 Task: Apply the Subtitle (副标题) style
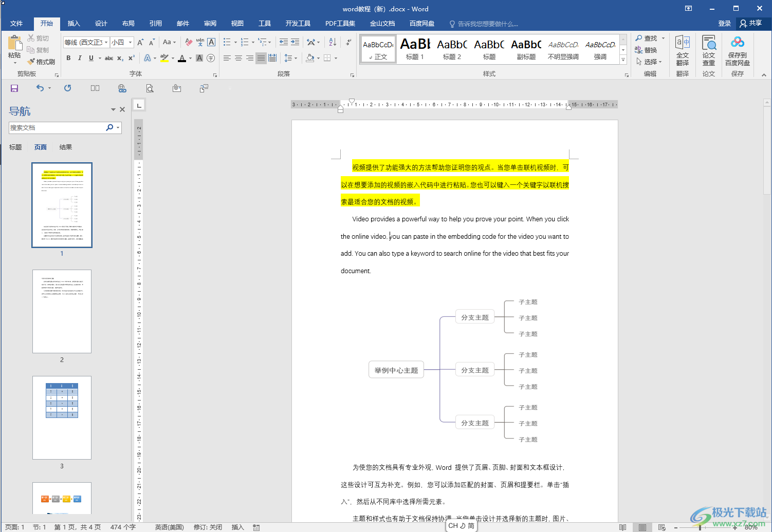pos(526,50)
